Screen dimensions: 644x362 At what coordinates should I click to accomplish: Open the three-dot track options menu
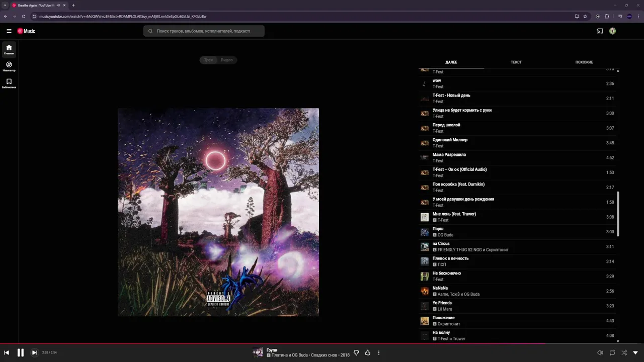coord(379,352)
